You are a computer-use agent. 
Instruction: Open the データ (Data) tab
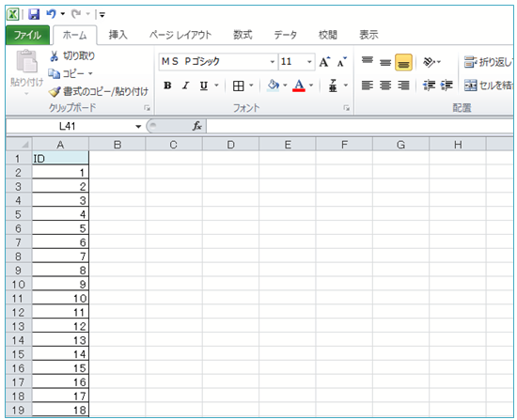pos(285,35)
